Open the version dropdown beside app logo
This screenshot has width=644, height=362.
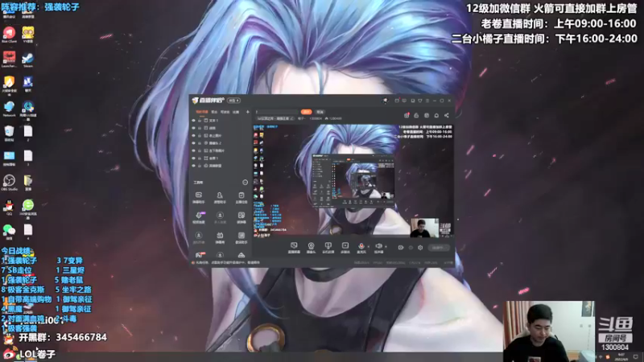click(233, 101)
